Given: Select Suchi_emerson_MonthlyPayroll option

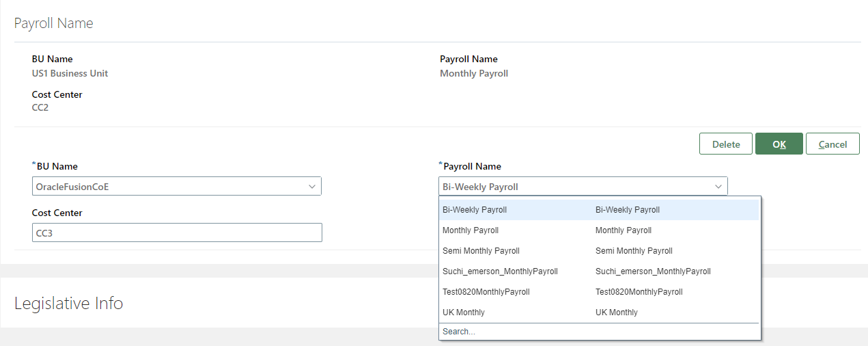Looking at the screenshot, I should pyautogui.click(x=500, y=271).
